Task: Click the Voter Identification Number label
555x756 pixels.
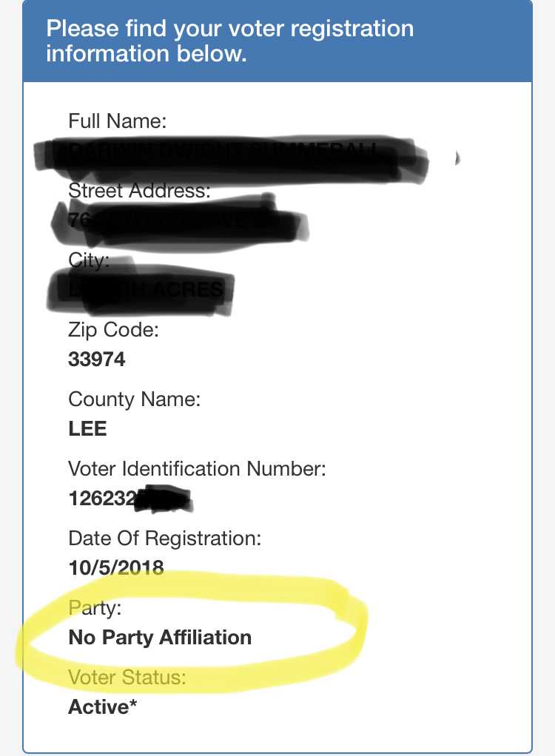Action: 197,469
